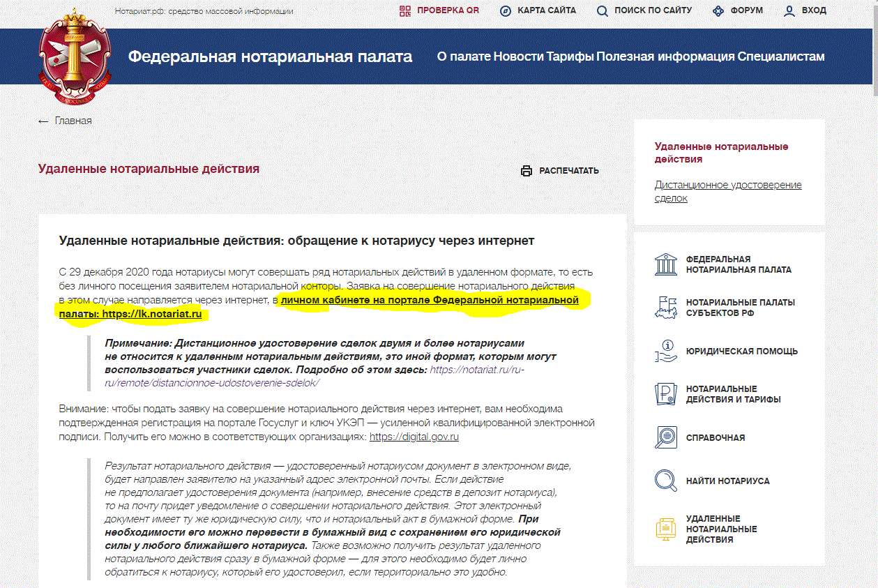Click the QR code check icon

coord(405,10)
